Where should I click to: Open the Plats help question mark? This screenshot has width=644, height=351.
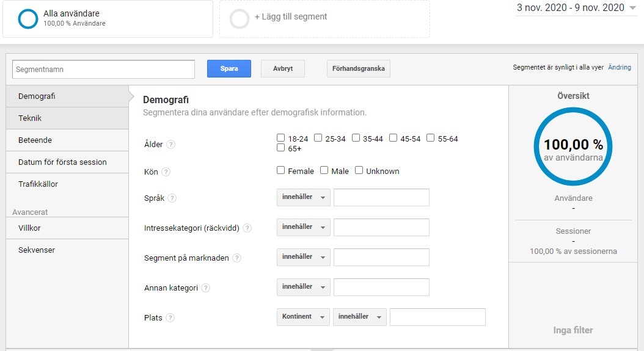pos(170,318)
